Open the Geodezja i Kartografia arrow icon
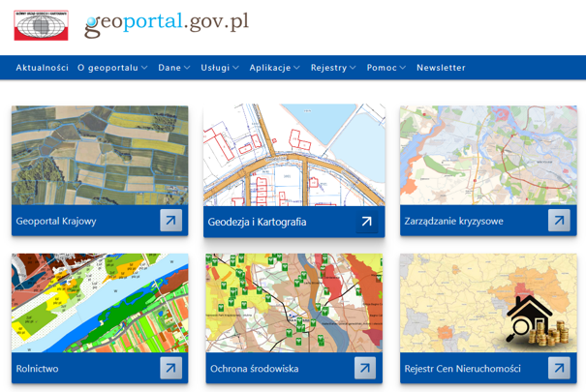The height and width of the screenshot is (392, 586). click(367, 222)
